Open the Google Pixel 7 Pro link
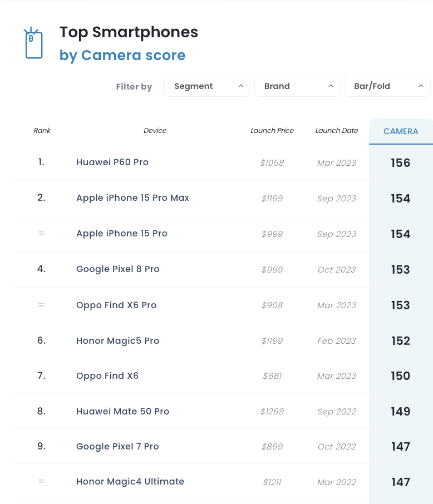The height and width of the screenshot is (504, 433). [117, 447]
